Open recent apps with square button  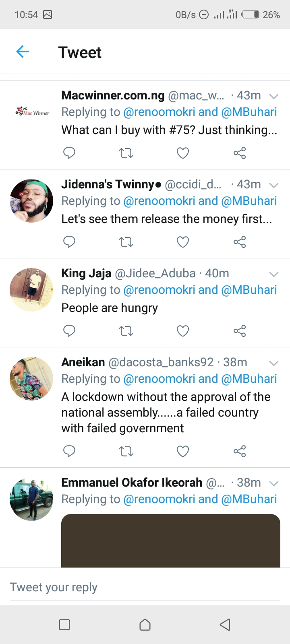[x=64, y=624]
